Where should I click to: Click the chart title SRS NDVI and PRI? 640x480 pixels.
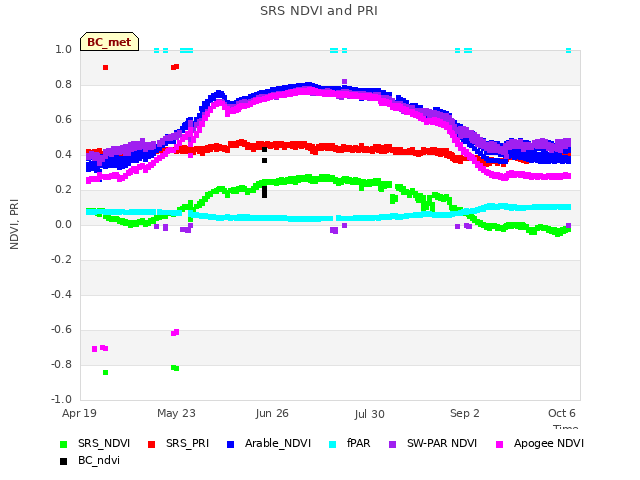point(319,11)
